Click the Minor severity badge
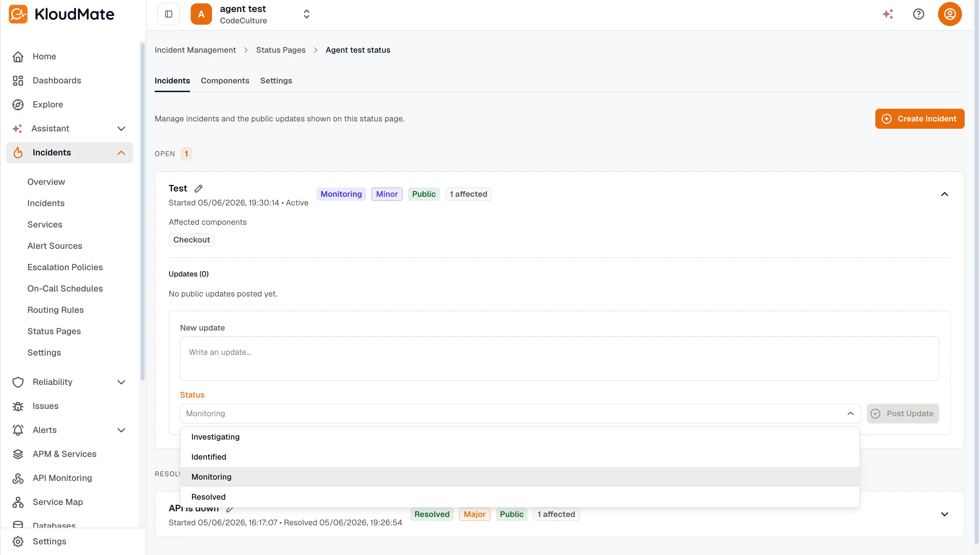The width and height of the screenshot is (980, 555). point(387,194)
